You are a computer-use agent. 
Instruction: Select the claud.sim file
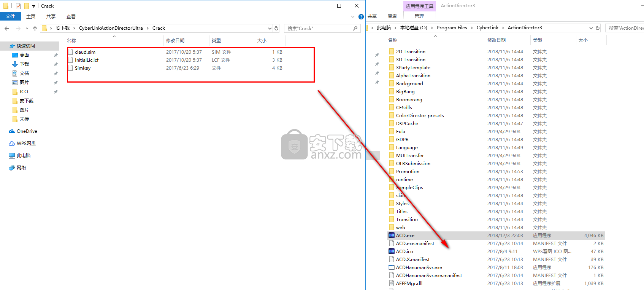[x=85, y=52]
